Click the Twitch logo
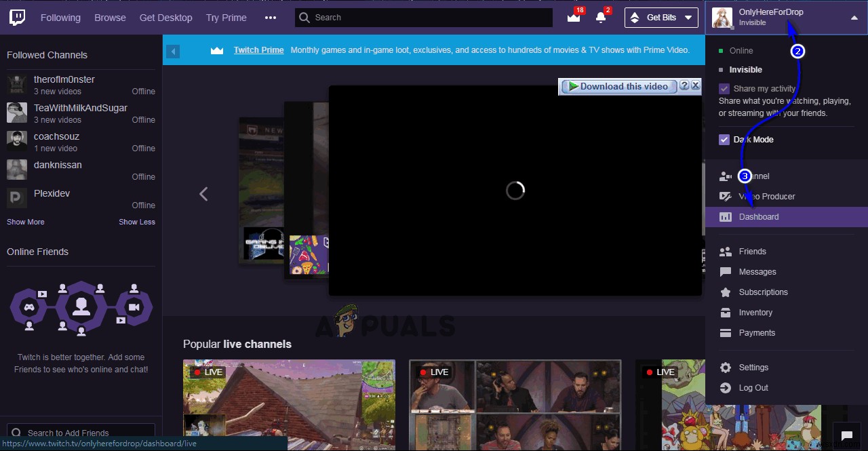 [x=16, y=17]
